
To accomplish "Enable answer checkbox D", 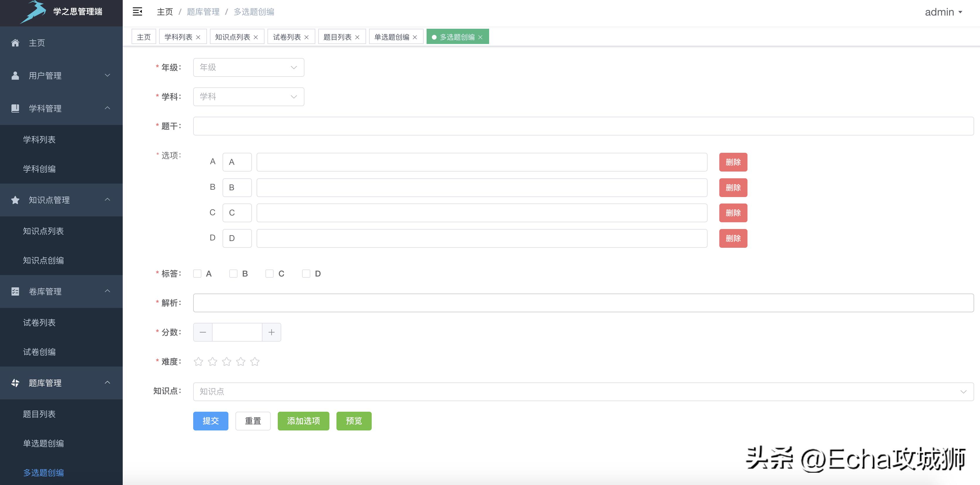I will 306,274.
